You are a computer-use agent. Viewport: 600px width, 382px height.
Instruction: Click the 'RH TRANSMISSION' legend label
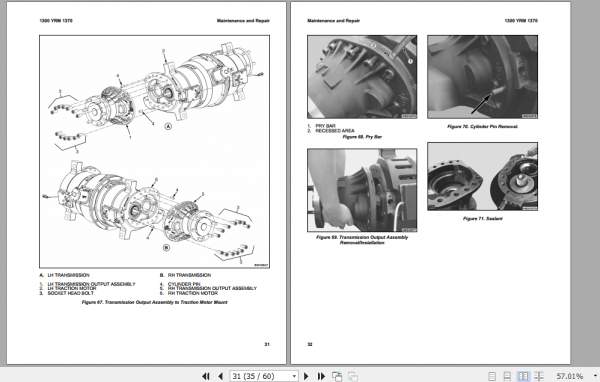coord(189,275)
